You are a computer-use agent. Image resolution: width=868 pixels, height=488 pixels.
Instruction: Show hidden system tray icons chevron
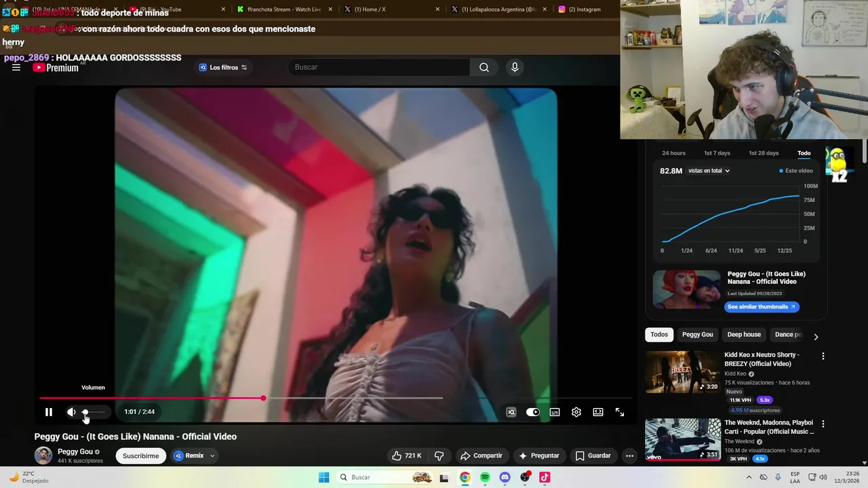(749, 477)
